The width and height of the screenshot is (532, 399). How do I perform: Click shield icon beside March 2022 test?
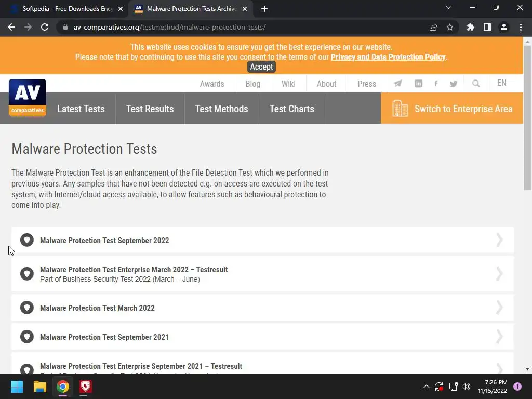tap(27, 308)
